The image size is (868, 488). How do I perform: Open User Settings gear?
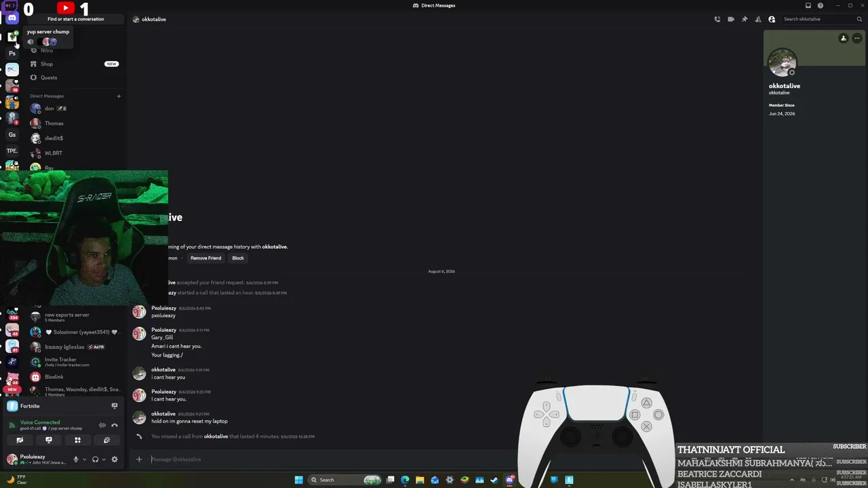pos(115,460)
